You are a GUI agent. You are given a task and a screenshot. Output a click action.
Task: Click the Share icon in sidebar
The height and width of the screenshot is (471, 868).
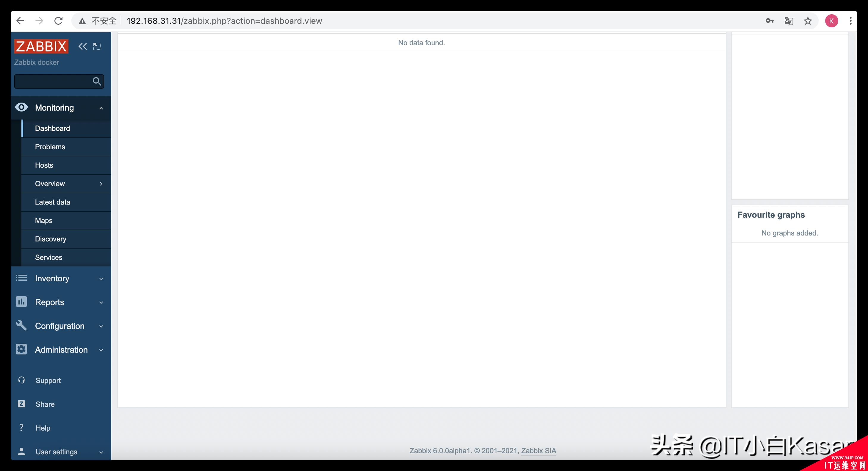pos(21,404)
